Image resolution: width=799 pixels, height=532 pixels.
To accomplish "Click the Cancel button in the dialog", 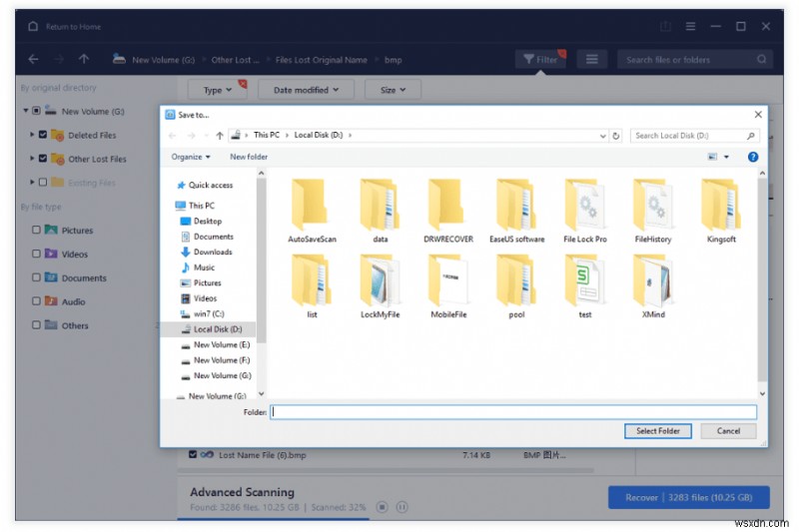I will point(728,431).
